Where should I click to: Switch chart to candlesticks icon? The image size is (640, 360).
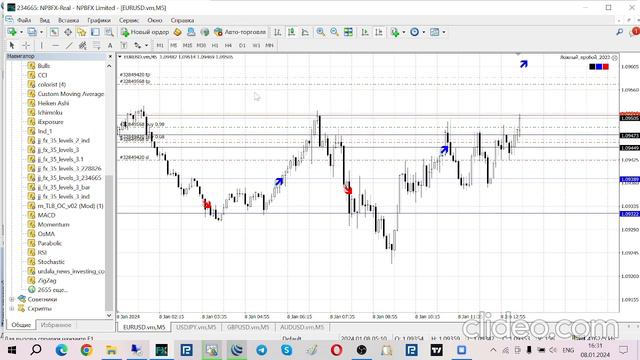pyautogui.click(x=291, y=32)
